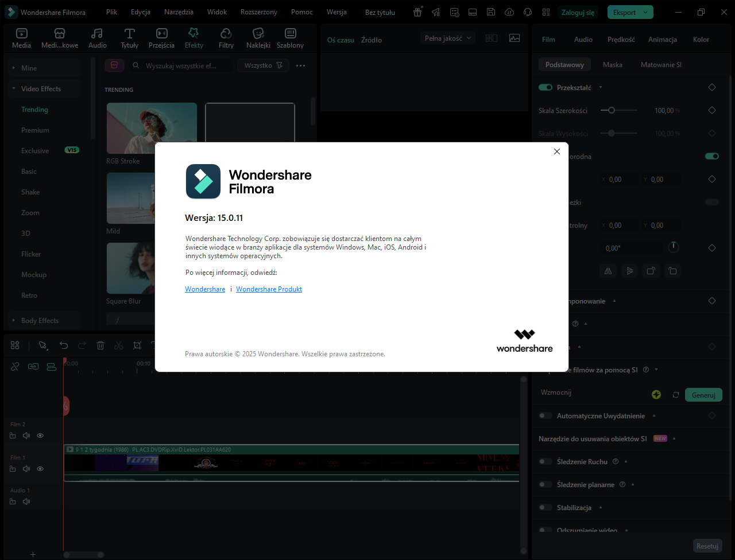Toggle the Stabilizacja switch
The height and width of the screenshot is (560, 735).
pyautogui.click(x=546, y=507)
